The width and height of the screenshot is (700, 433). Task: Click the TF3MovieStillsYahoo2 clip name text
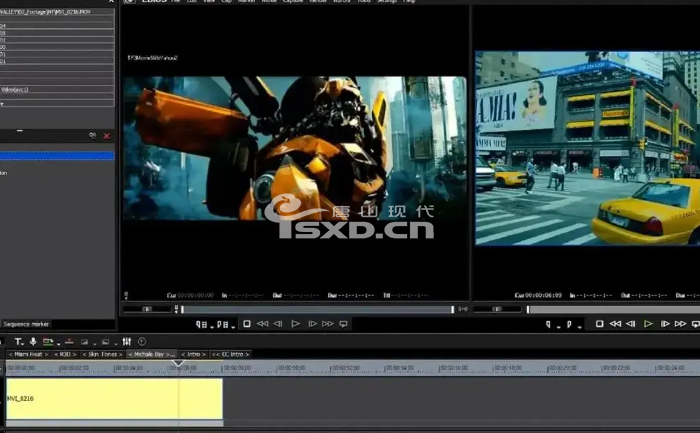(x=153, y=58)
